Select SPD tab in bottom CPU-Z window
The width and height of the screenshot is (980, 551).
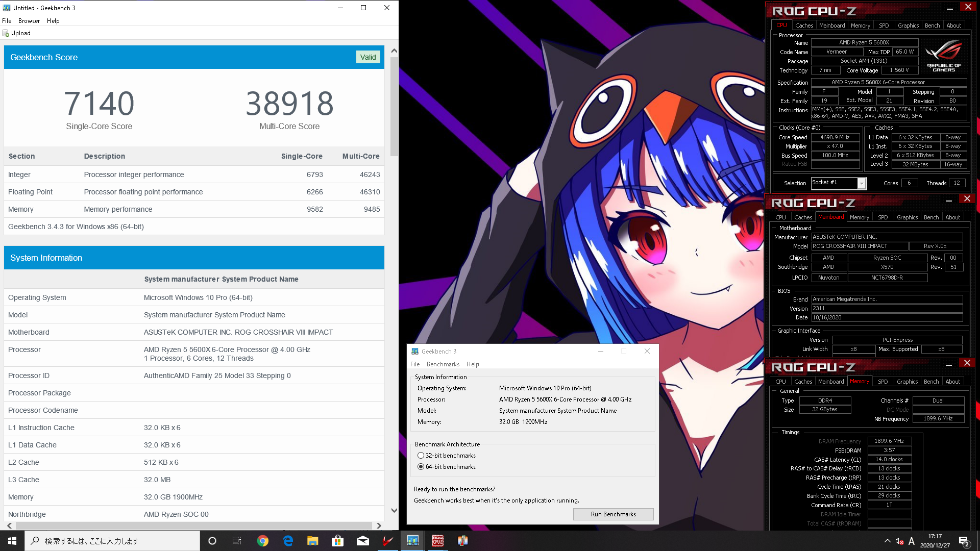point(883,382)
